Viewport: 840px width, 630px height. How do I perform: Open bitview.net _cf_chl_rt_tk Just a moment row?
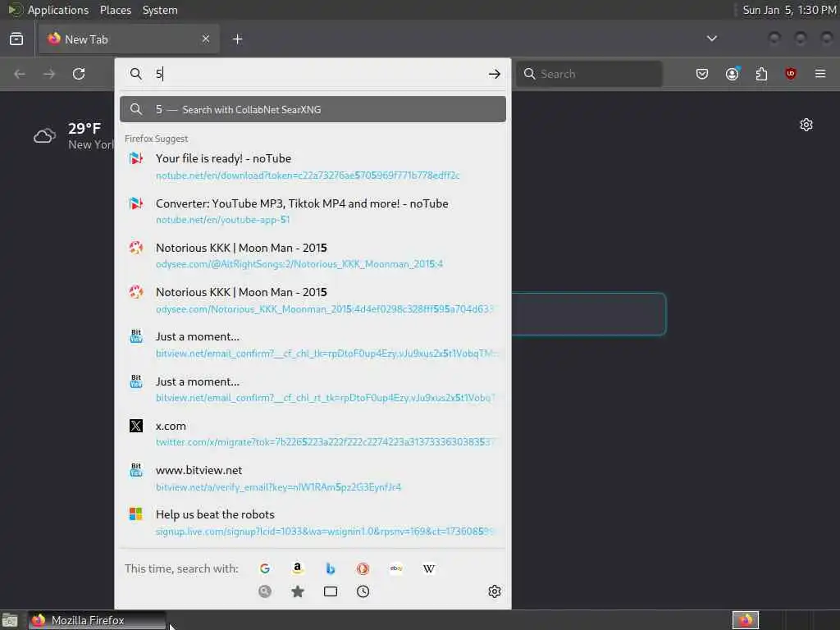tap(313, 390)
